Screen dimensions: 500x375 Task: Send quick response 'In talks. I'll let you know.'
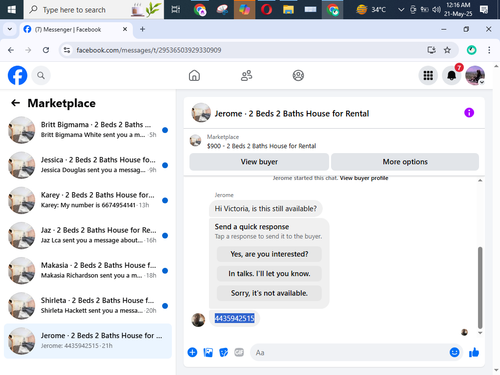[x=269, y=274]
